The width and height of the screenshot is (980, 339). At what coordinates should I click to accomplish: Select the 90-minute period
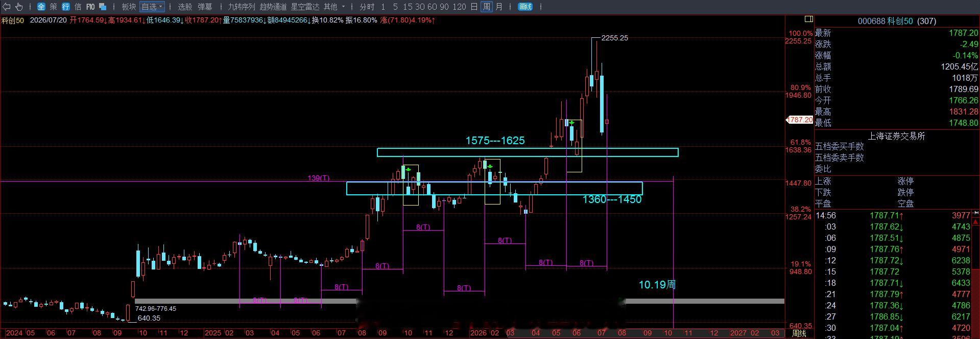click(x=444, y=7)
